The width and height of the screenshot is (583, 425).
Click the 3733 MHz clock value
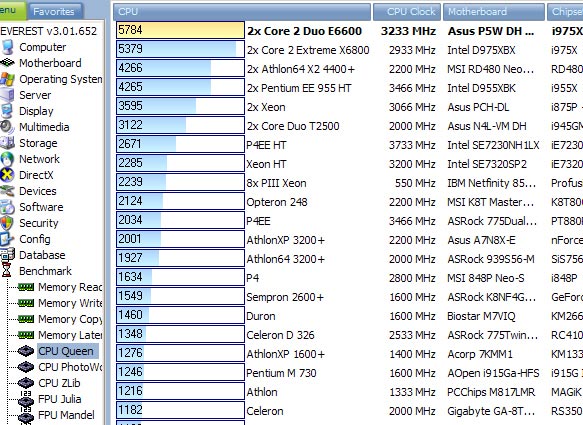412,145
